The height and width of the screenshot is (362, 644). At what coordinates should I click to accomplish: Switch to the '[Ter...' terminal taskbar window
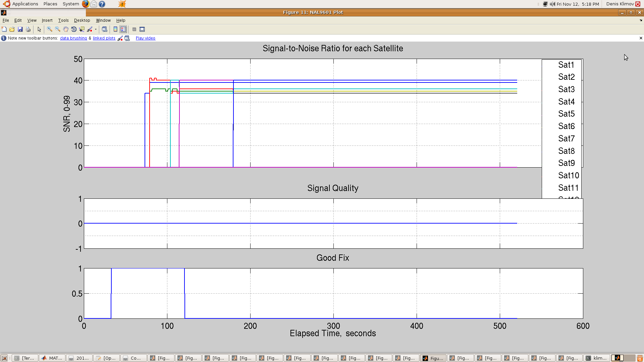[x=25, y=358]
